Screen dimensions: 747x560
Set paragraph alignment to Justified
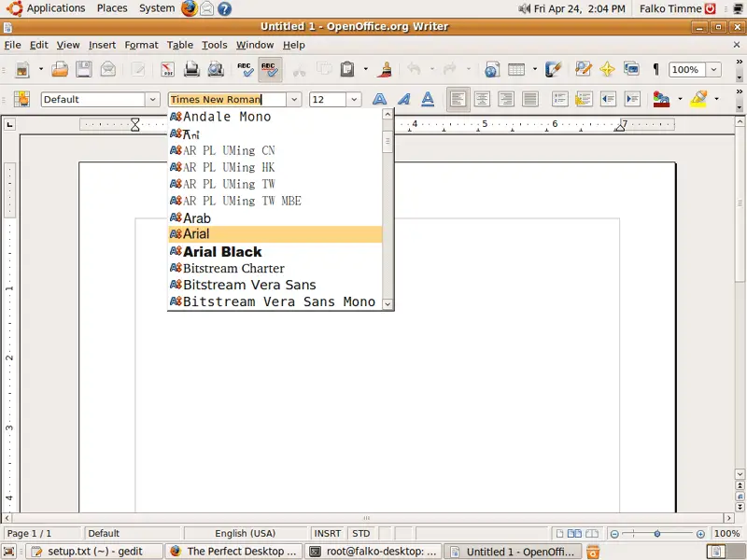pos(530,99)
